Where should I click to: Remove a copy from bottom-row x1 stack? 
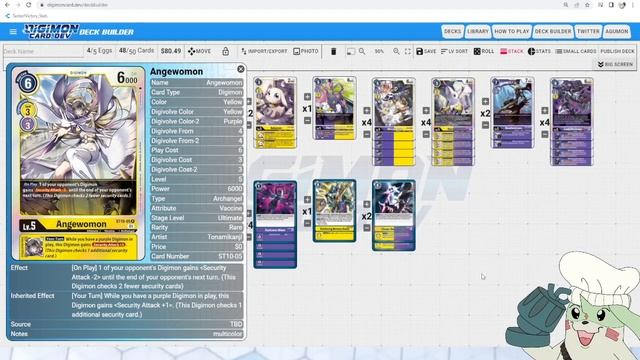pos(307,223)
